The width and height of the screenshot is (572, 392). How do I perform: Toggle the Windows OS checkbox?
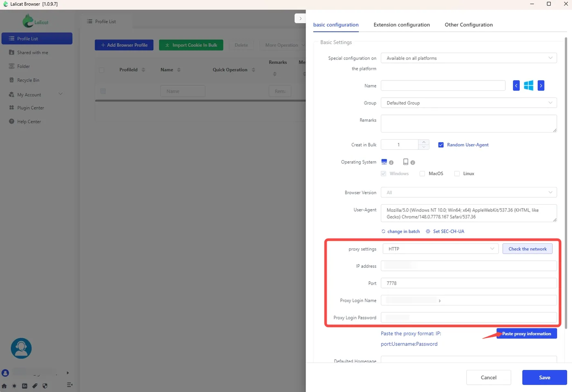383,174
